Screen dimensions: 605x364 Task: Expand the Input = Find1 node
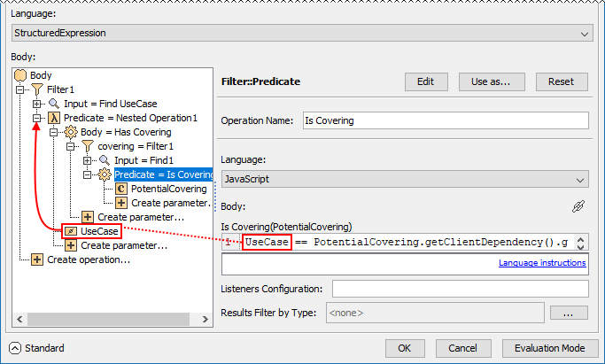88,160
